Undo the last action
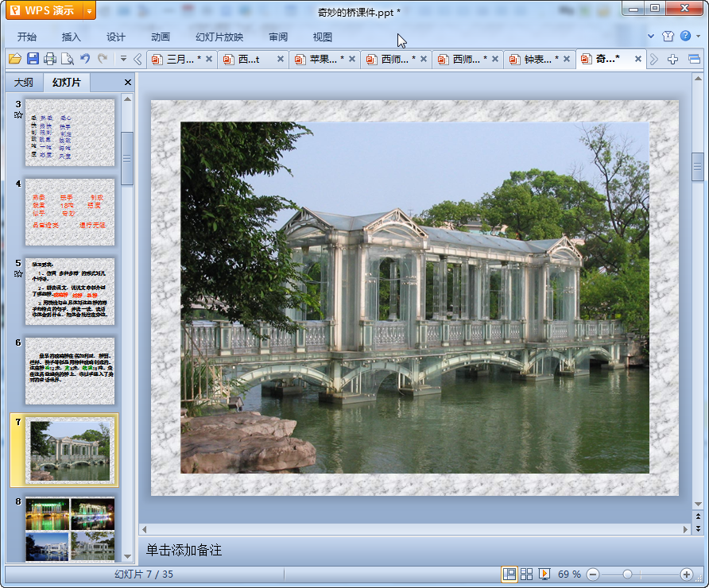The height and width of the screenshot is (588, 709). tap(85, 59)
